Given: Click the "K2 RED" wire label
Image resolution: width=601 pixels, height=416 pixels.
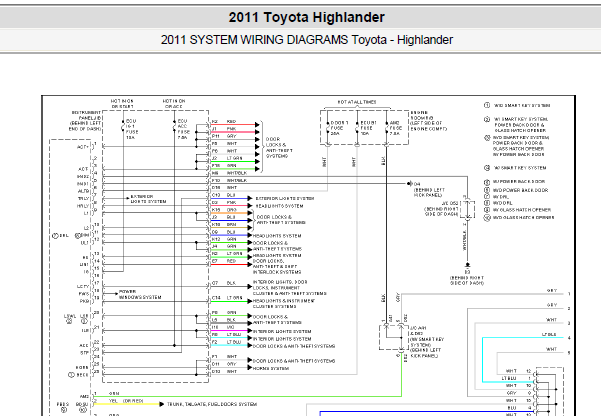Looking at the screenshot, I should [224, 122].
